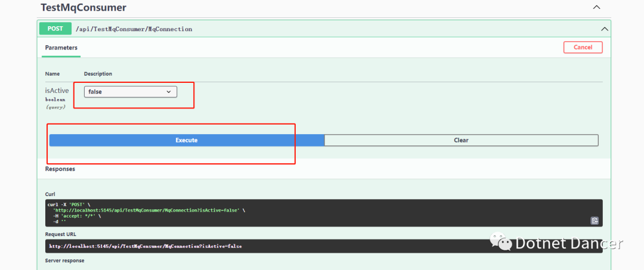
Task: Click the curl command code block
Action: coord(324,213)
